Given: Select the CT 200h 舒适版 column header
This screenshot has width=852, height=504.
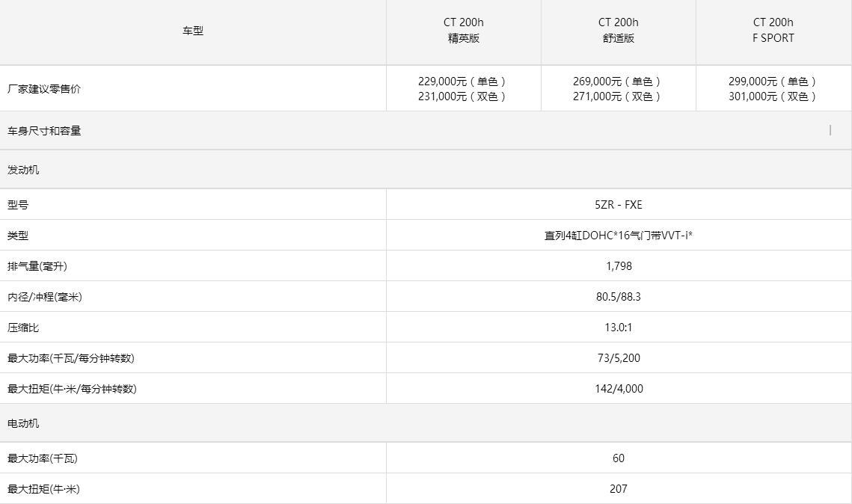Looking at the screenshot, I should tap(618, 31).
